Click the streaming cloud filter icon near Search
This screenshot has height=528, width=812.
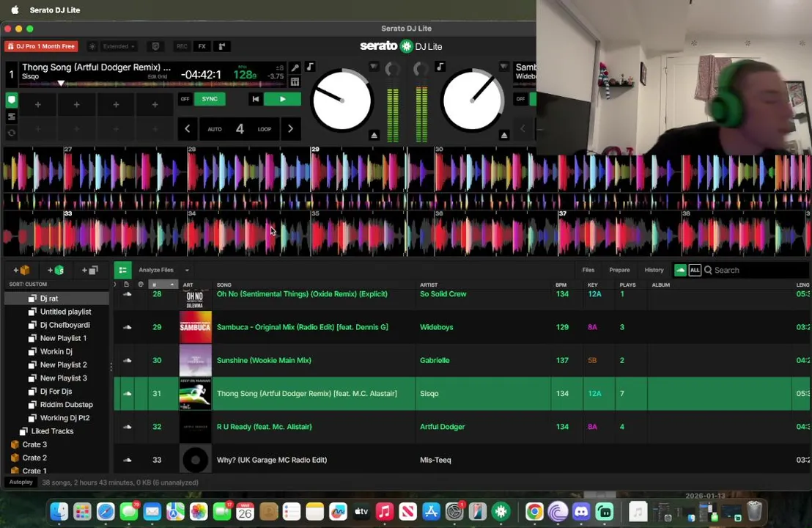pyautogui.click(x=680, y=270)
